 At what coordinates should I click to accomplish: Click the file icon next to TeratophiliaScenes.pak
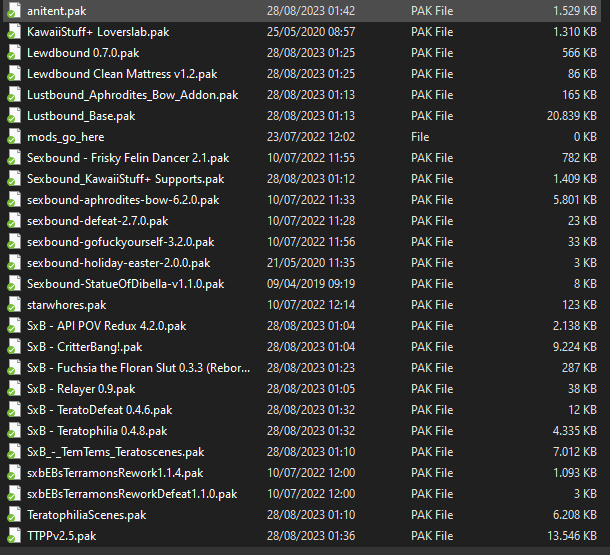click(x=14, y=515)
